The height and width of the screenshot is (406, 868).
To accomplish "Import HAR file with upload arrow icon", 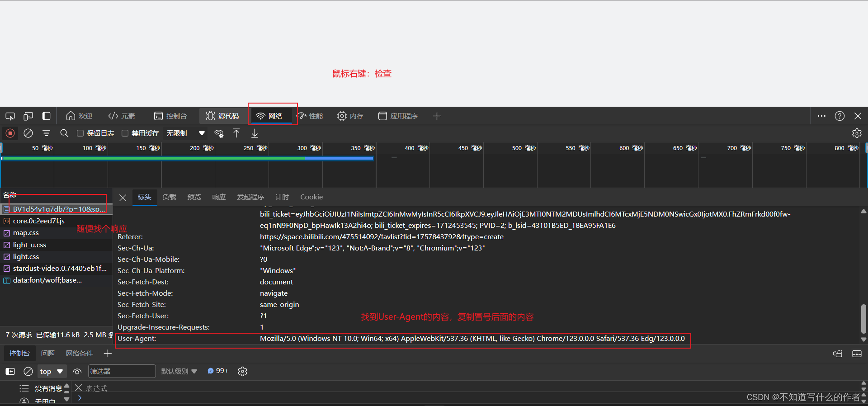I will [236, 133].
